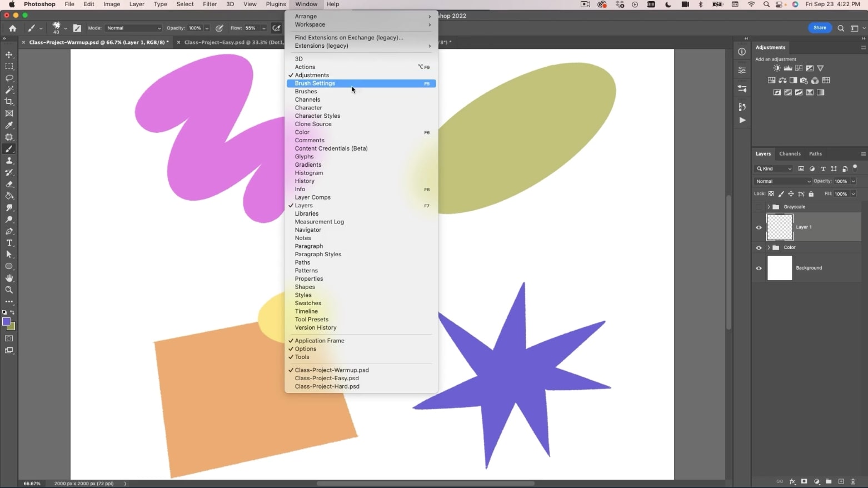The width and height of the screenshot is (868, 488).
Task: Activate the Clone Stamp tool
Action: tap(9, 161)
